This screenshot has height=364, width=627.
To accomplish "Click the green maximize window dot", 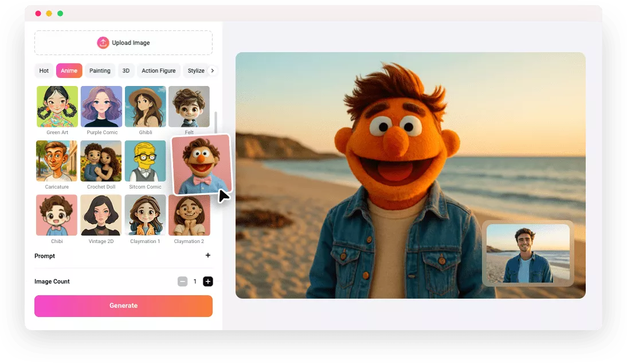I will 60,14.
